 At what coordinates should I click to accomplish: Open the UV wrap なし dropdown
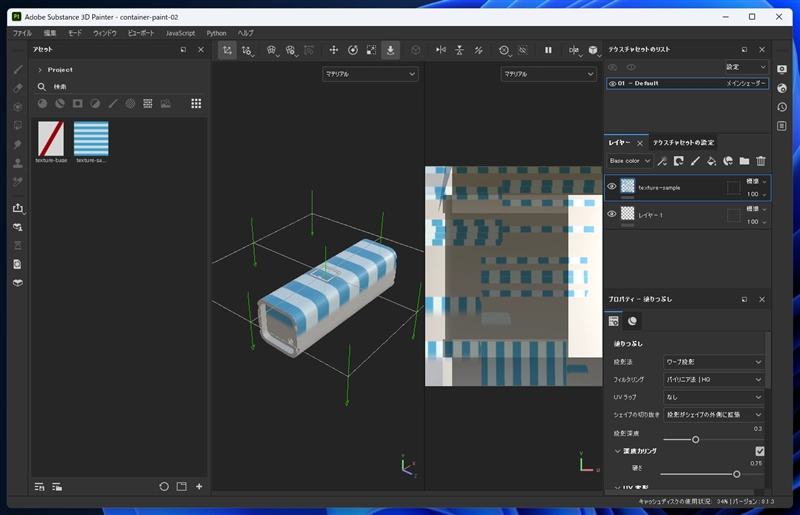[713, 397]
